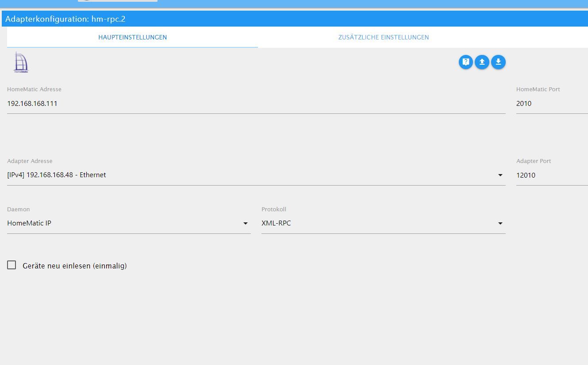
Task: Open the help icon button
Action: pos(466,62)
